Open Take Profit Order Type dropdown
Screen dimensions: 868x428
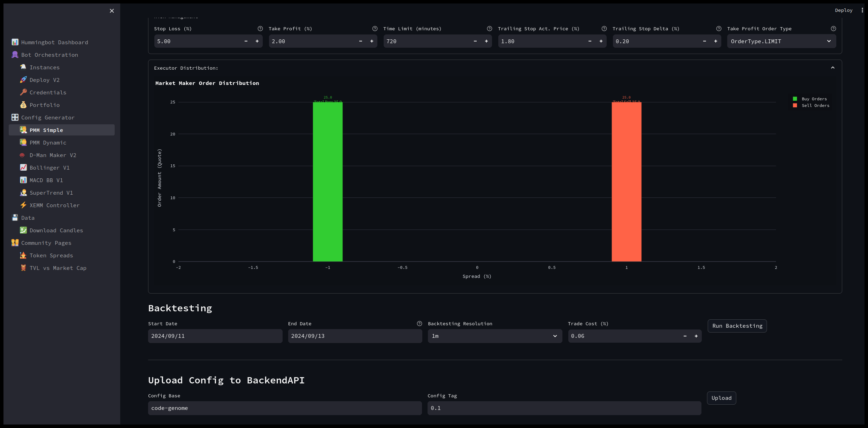pyautogui.click(x=781, y=41)
